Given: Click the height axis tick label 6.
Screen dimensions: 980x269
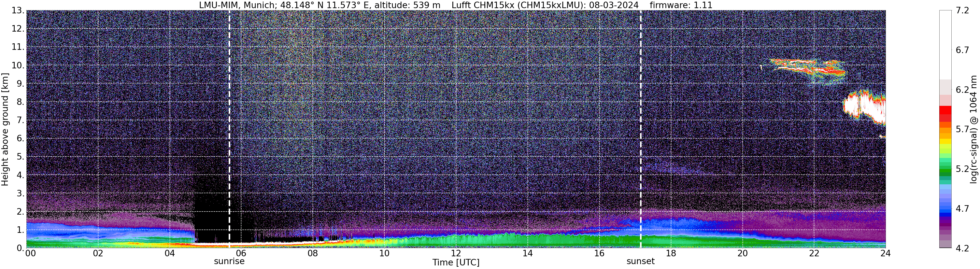Looking at the screenshot, I should pyautogui.click(x=20, y=138).
